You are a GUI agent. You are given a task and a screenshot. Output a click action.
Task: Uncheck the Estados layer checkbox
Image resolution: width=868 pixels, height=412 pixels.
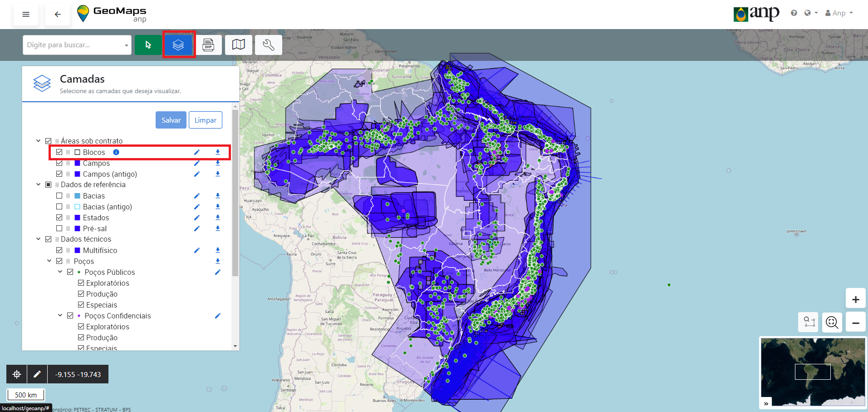pyautogui.click(x=59, y=218)
